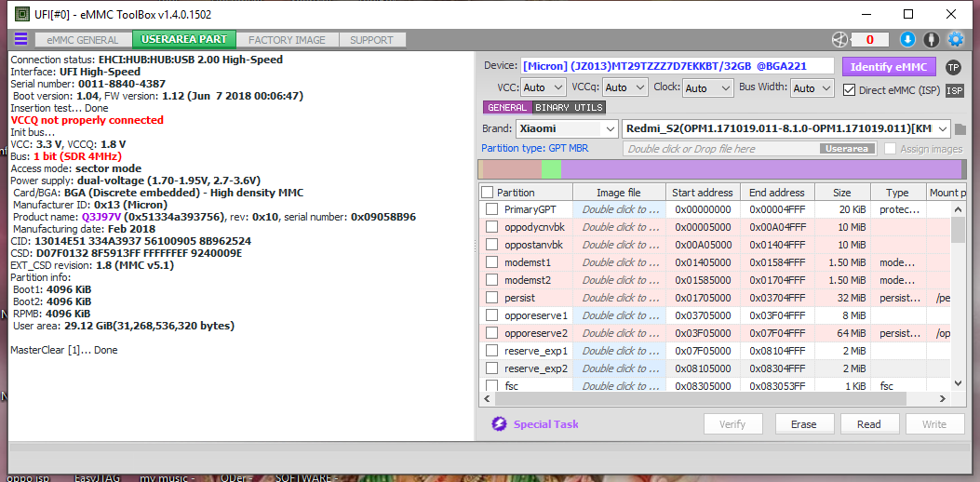The width and height of the screenshot is (980, 482).
Task: Open the VCC voltage dropdown
Action: tap(543, 88)
